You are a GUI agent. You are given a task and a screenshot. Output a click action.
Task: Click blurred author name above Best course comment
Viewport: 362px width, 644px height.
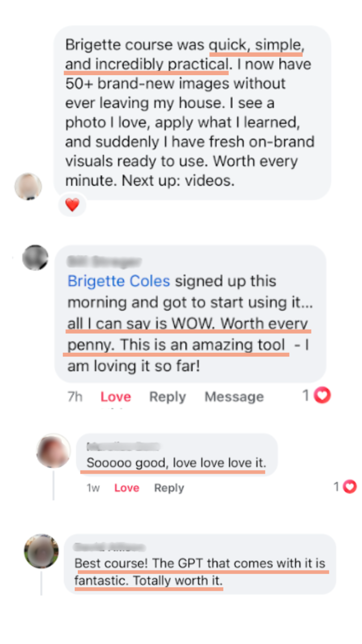point(110,547)
